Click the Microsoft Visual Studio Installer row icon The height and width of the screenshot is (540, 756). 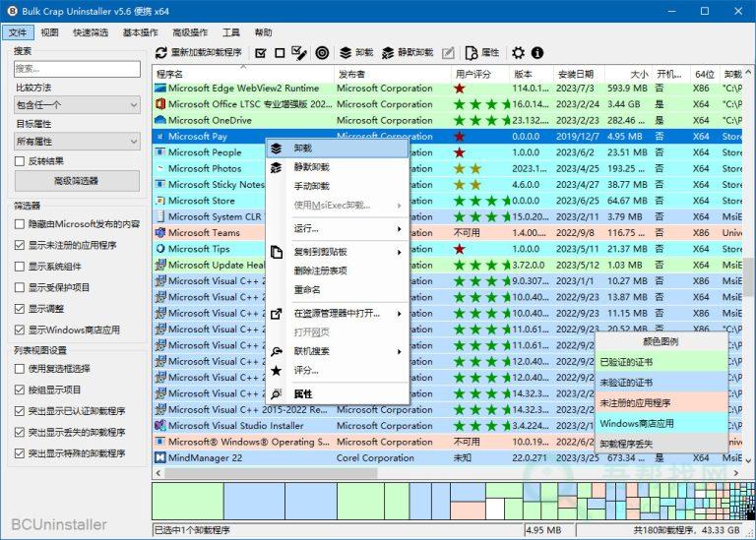point(160,426)
